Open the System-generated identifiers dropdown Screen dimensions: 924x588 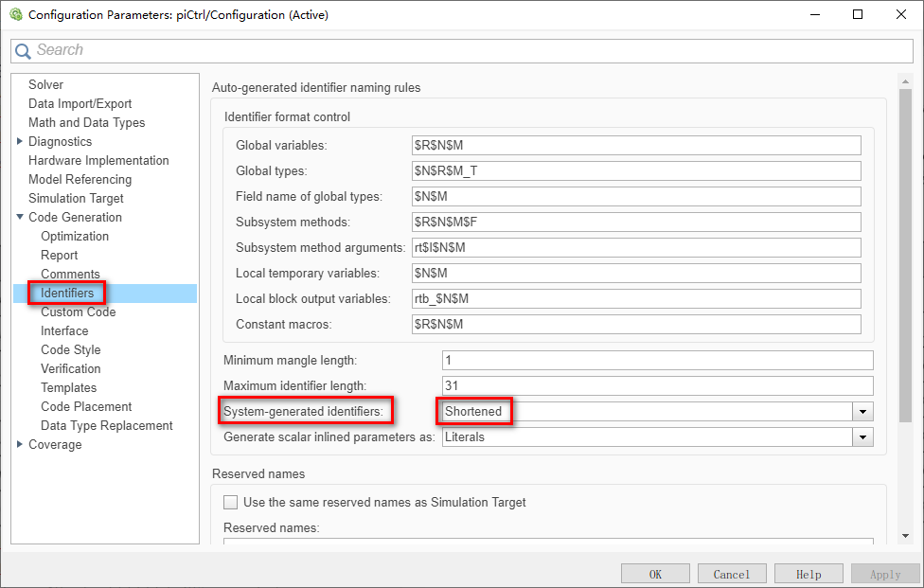tap(862, 411)
